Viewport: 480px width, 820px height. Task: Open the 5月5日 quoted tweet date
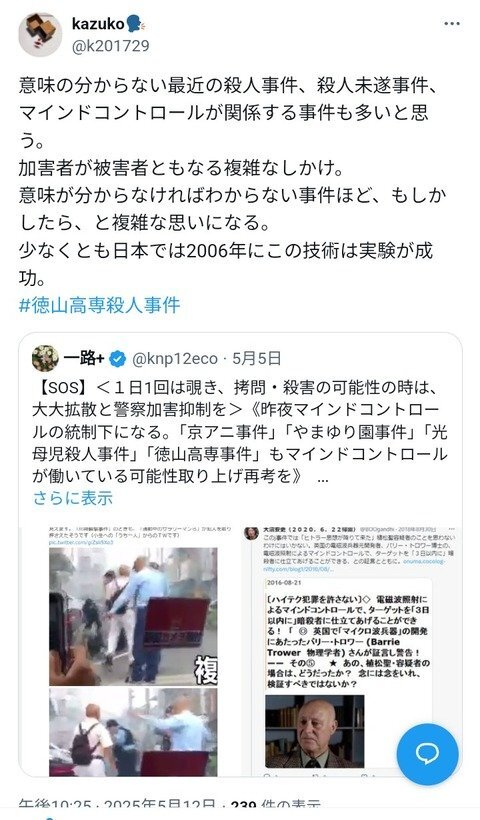point(257,359)
